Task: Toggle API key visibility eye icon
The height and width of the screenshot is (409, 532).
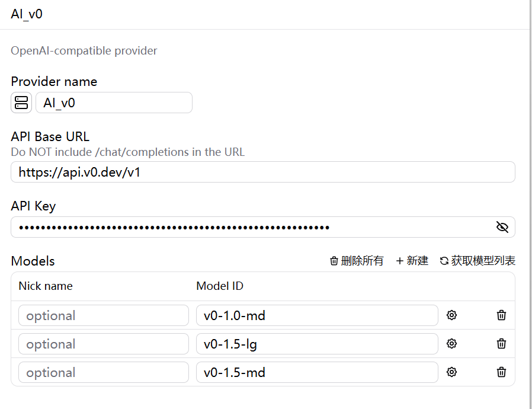Action: pyautogui.click(x=502, y=227)
